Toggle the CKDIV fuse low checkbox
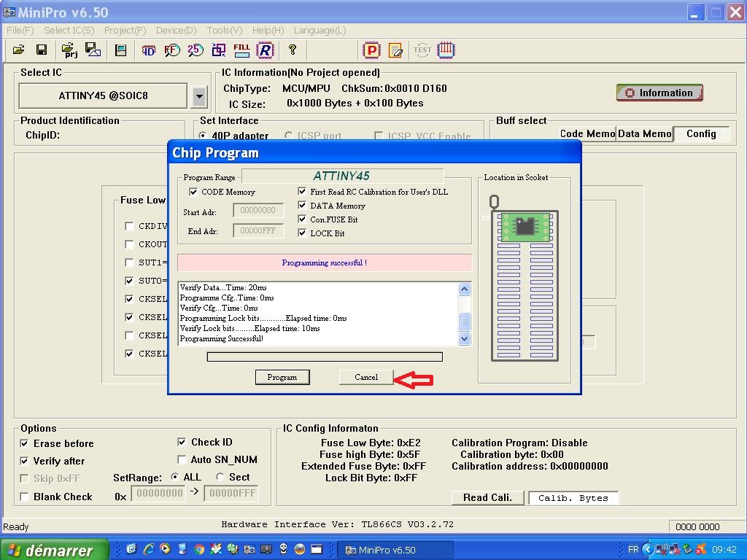Screen dimensions: 747x560 129,226
